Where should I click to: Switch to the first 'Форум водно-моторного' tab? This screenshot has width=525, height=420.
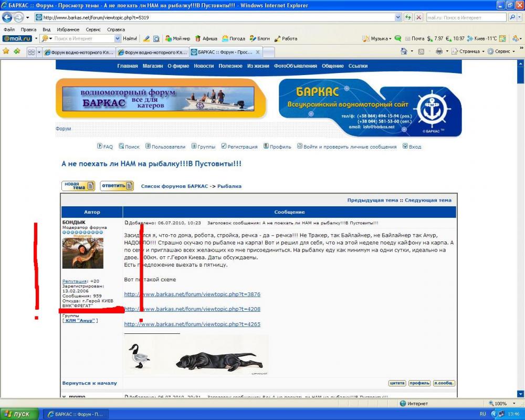pos(79,52)
